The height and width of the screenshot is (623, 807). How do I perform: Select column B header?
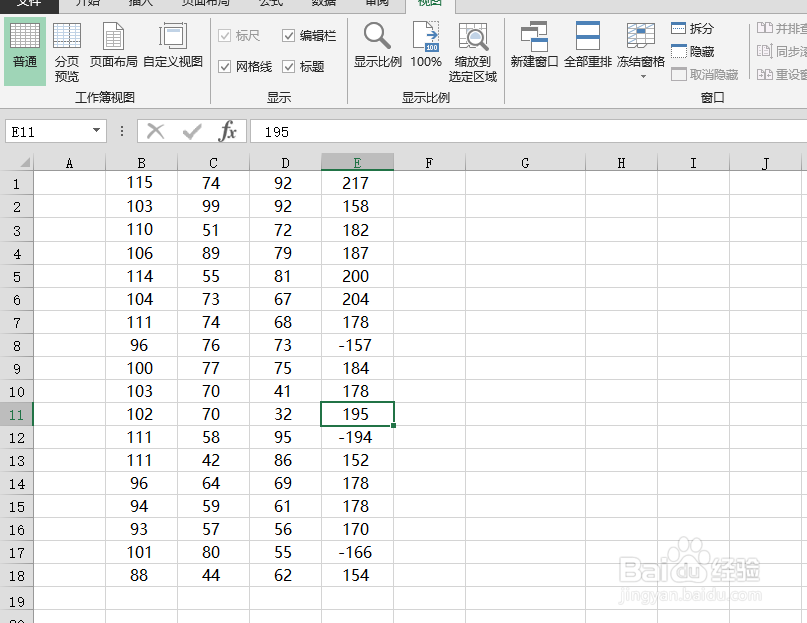click(142, 163)
